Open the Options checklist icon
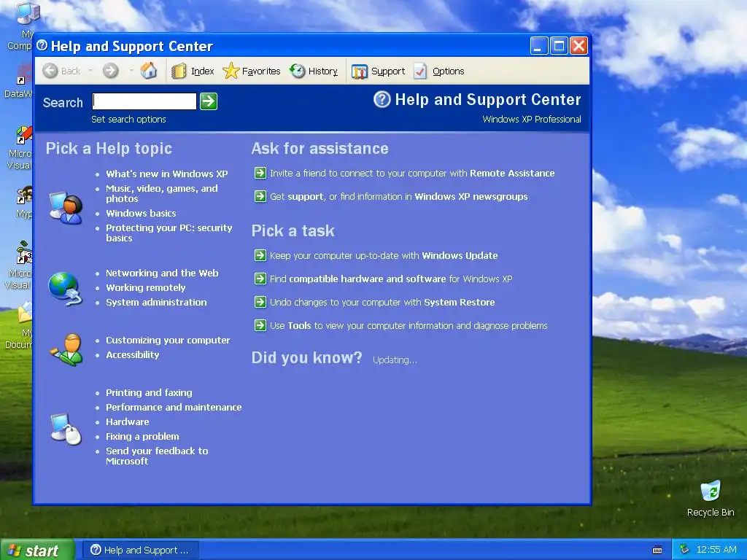747x560 pixels. click(420, 71)
